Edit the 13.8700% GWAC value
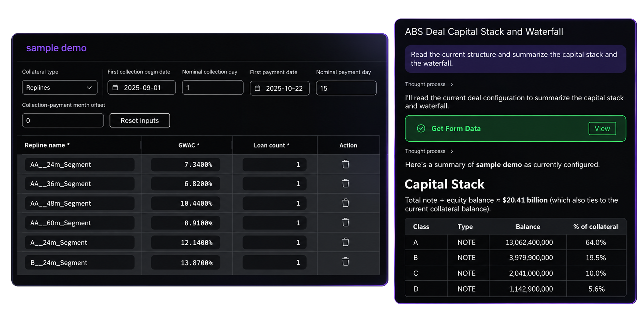Image resolution: width=644 pixels, height=322 pixels. tap(186, 262)
